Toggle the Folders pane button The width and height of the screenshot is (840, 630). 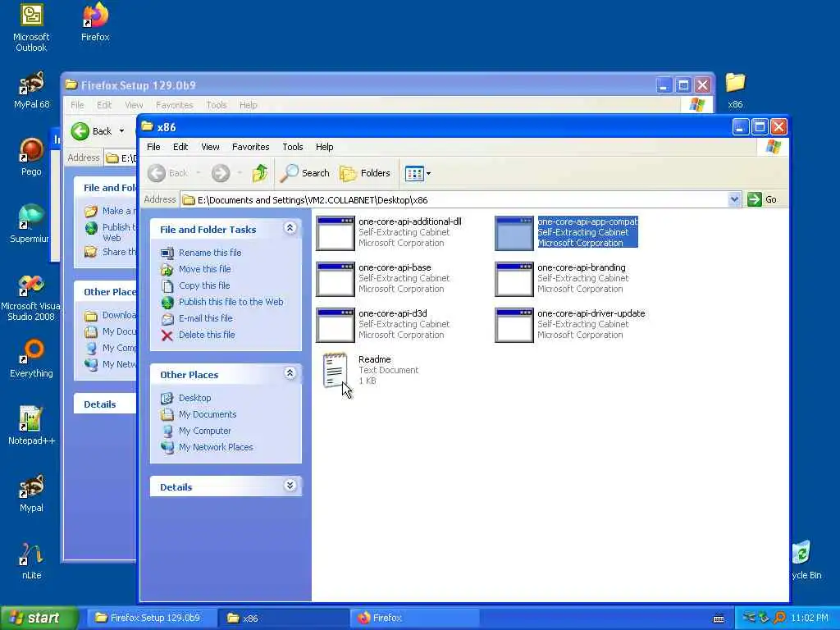tap(365, 173)
